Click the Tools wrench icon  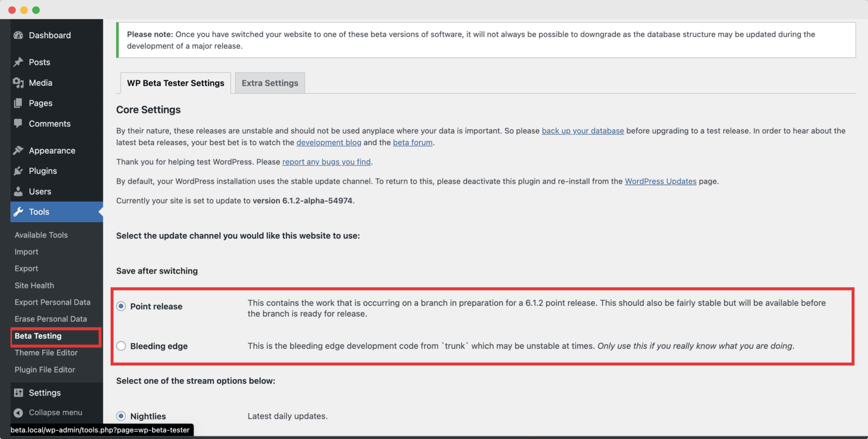(x=18, y=212)
